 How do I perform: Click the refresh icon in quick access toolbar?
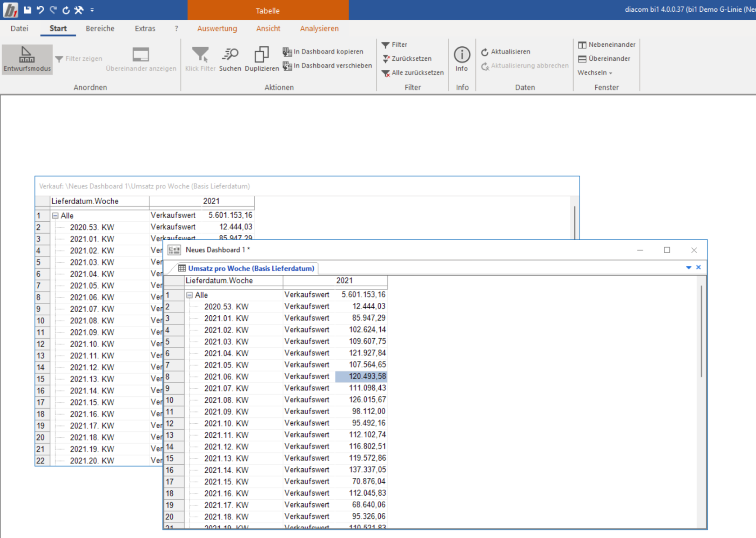click(x=66, y=9)
